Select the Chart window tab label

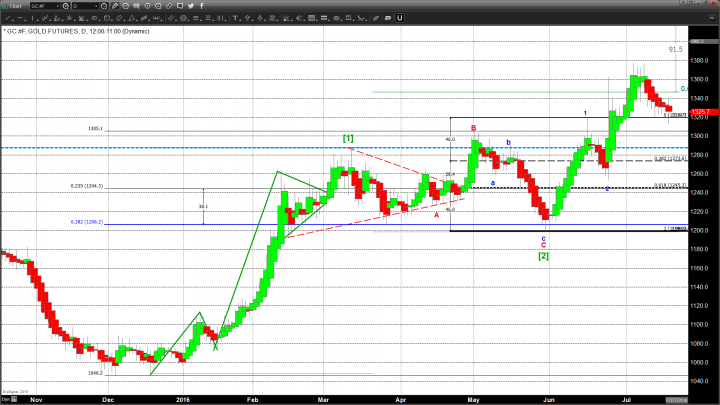[x=12, y=7]
